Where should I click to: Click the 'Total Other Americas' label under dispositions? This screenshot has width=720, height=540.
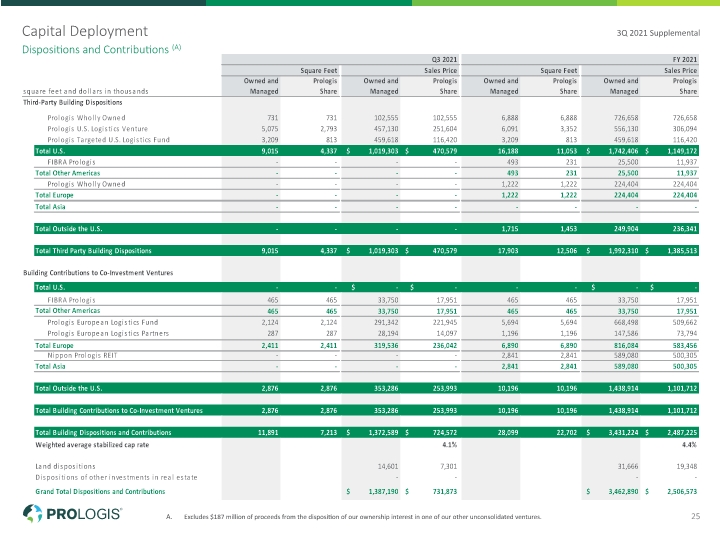(68, 173)
